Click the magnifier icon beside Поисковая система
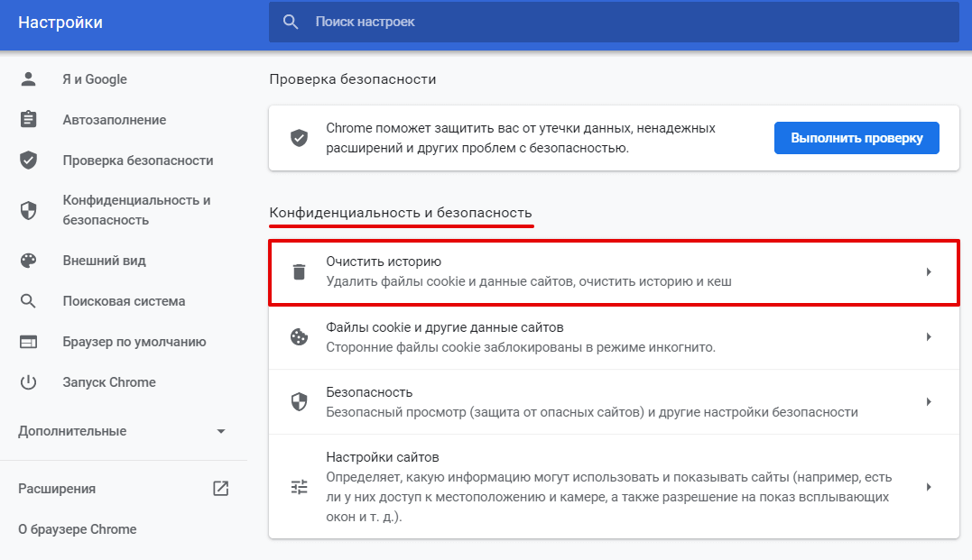Screen dimensions: 972x560 click(x=28, y=301)
